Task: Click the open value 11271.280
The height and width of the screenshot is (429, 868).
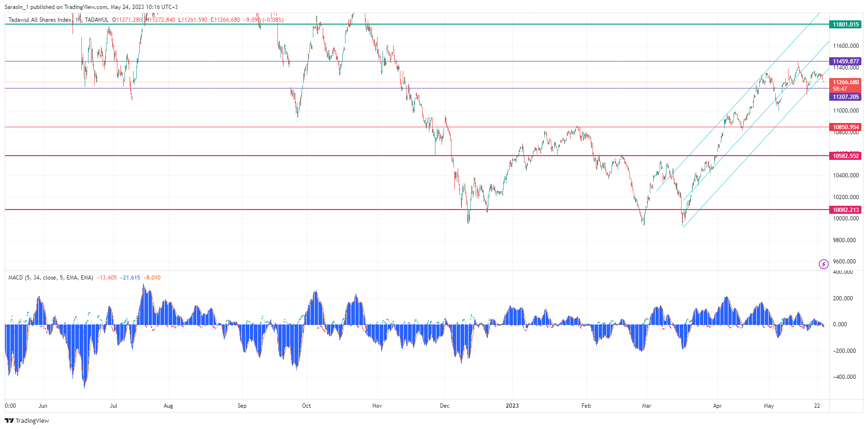Action: coord(129,20)
